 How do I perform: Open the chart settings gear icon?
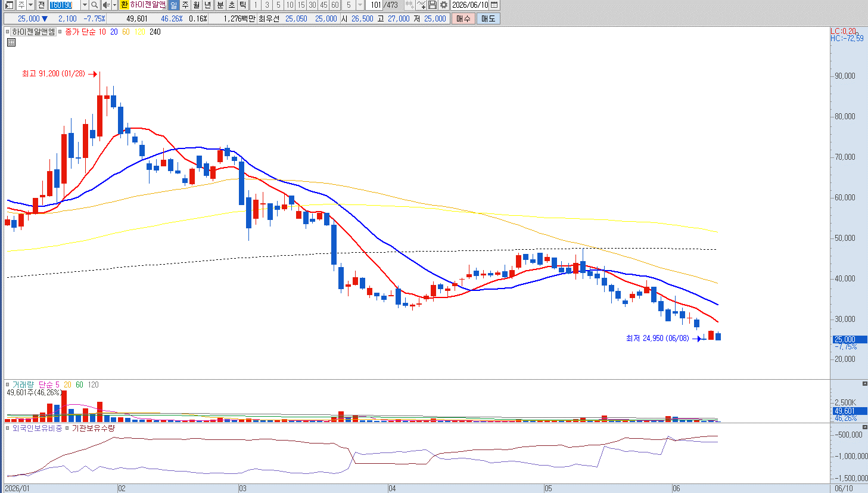(444, 5)
